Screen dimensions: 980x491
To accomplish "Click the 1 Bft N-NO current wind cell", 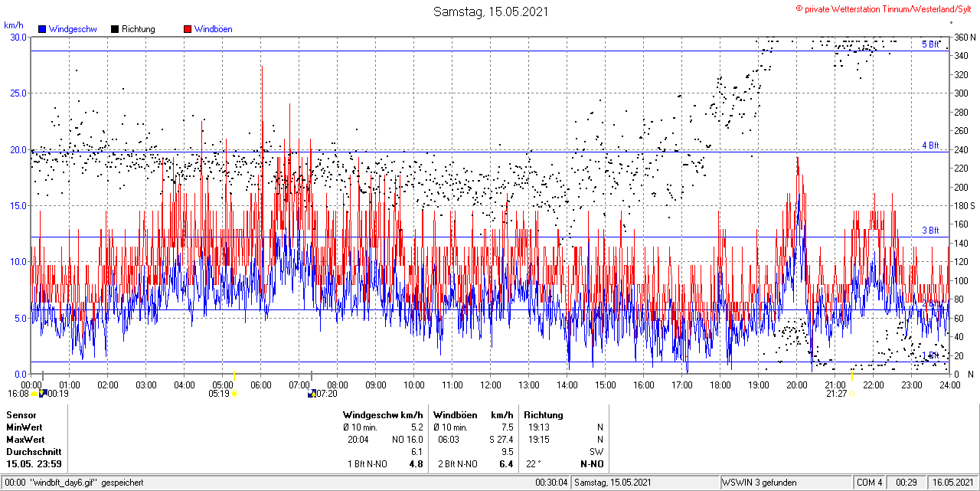I will coord(367,464).
